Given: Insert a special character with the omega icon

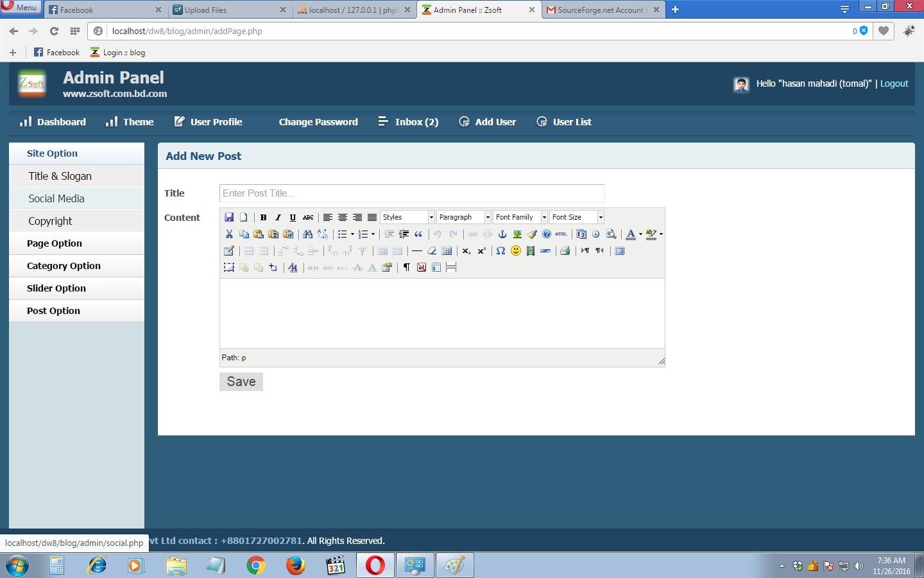Looking at the screenshot, I should 501,250.
